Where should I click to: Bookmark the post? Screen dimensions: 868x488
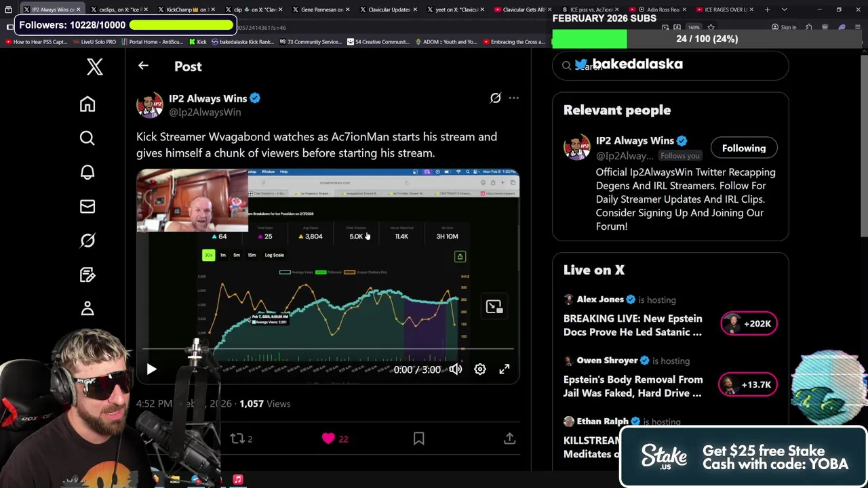[419, 439]
